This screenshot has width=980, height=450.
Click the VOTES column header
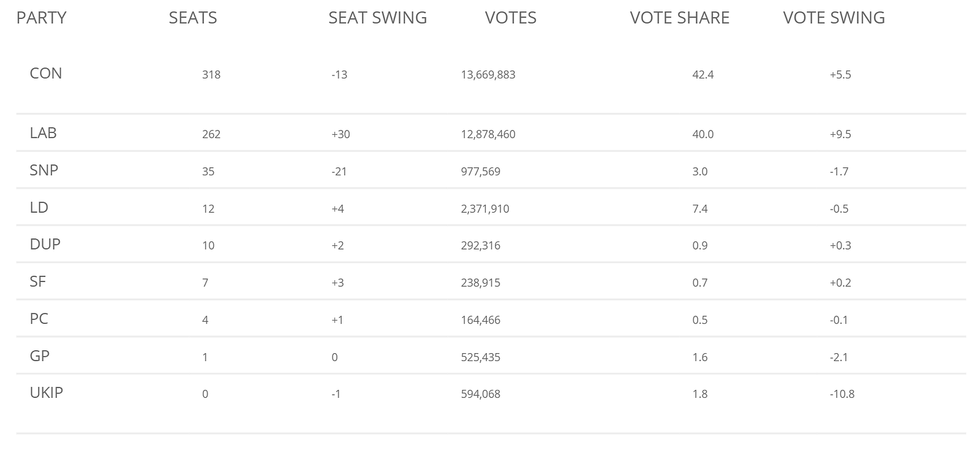pos(510,18)
